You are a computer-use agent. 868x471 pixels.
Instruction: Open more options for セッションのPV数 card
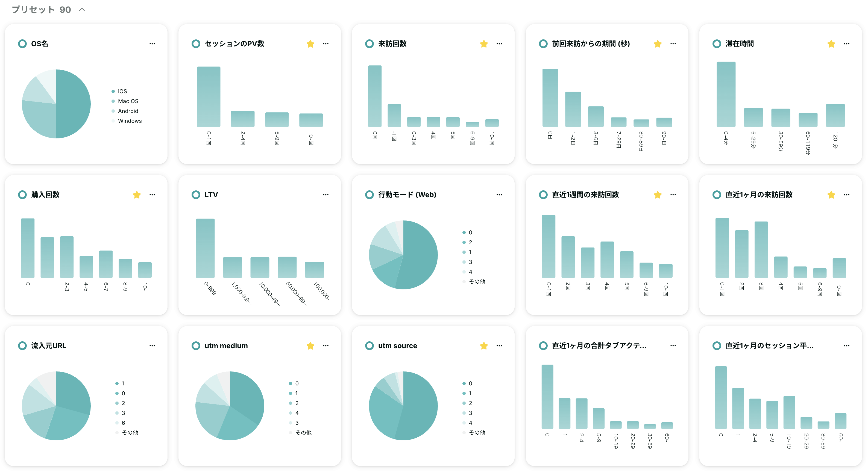click(x=325, y=44)
